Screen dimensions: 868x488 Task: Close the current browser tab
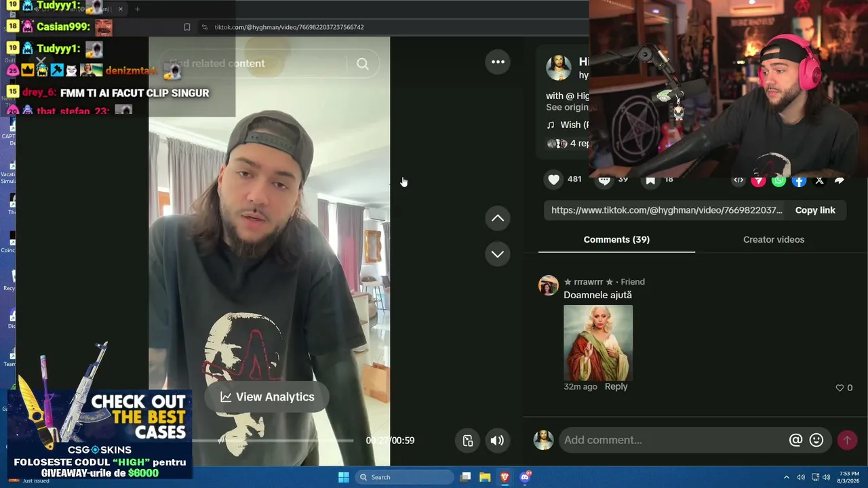click(121, 9)
